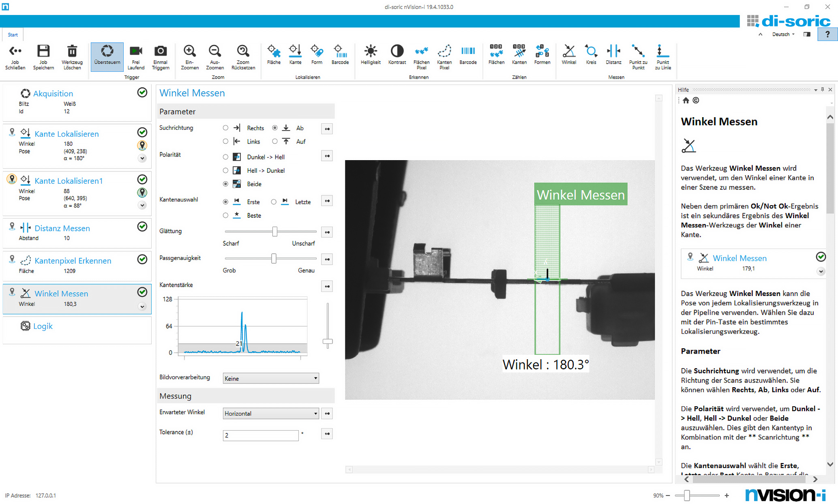
Task: Open the Start ribbon tab
Action: coord(13,35)
